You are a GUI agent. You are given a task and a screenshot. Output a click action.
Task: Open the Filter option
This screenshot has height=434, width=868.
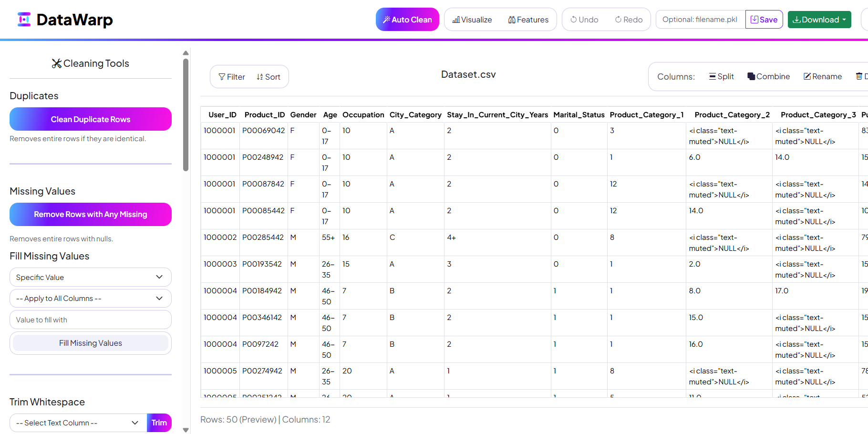click(232, 77)
